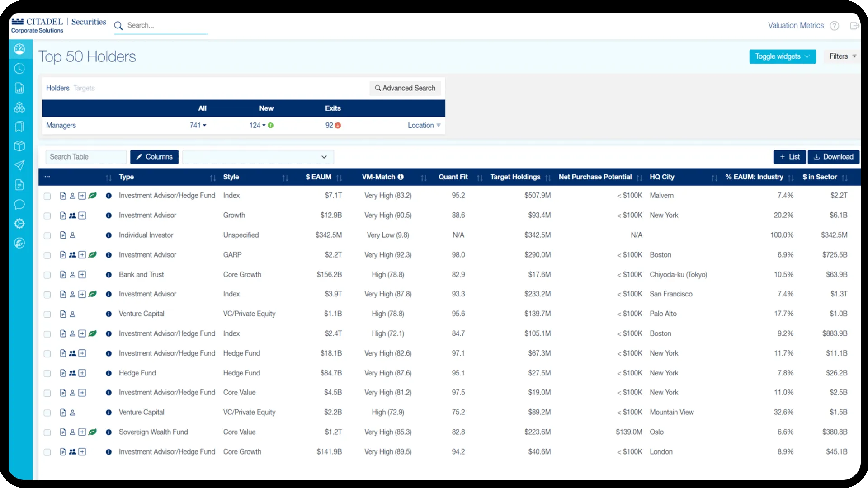868x488 pixels.
Task: Open the settings gear icon in the sidebar
Action: click(x=19, y=224)
